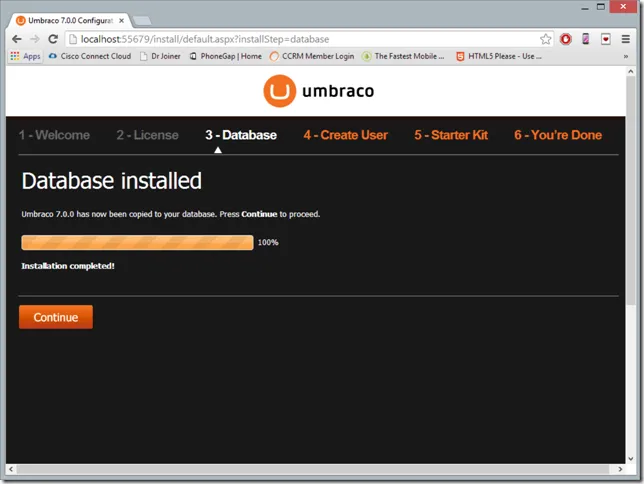Maximize the Chrome window
The height and width of the screenshot is (484, 644).
(x=600, y=7)
